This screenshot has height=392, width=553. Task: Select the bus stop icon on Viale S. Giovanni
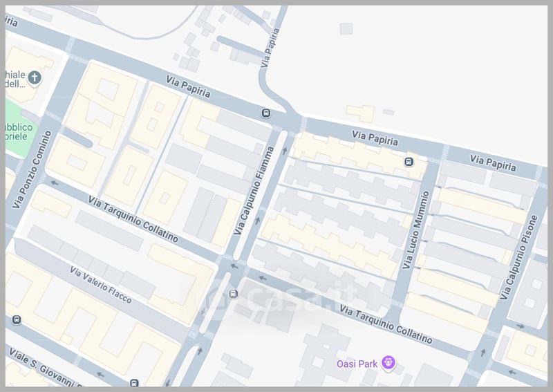click(x=134, y=383)
